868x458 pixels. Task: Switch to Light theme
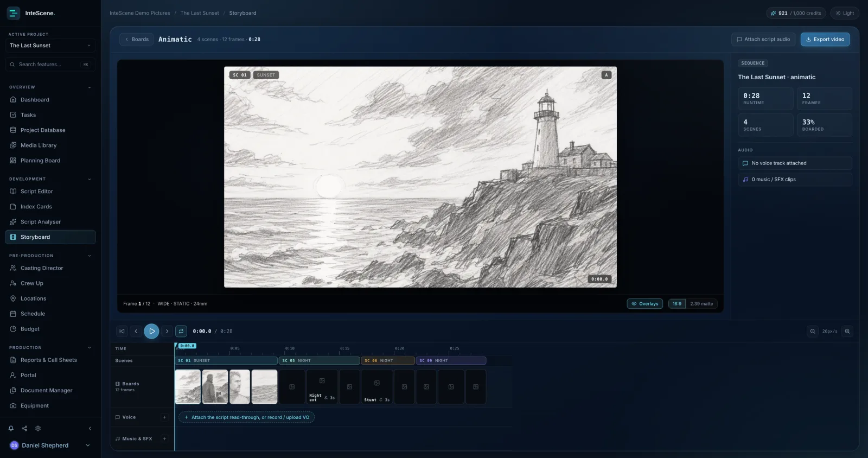pos(845,13)
